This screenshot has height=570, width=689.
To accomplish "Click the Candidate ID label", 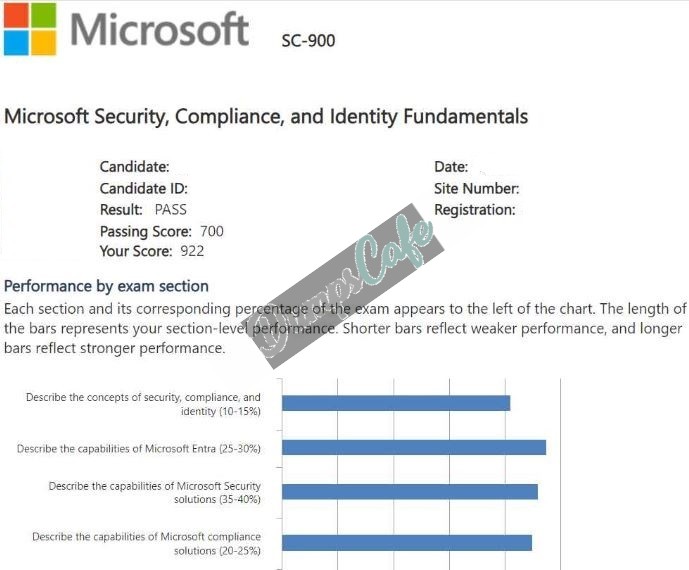I will click(x=144, y=189).
